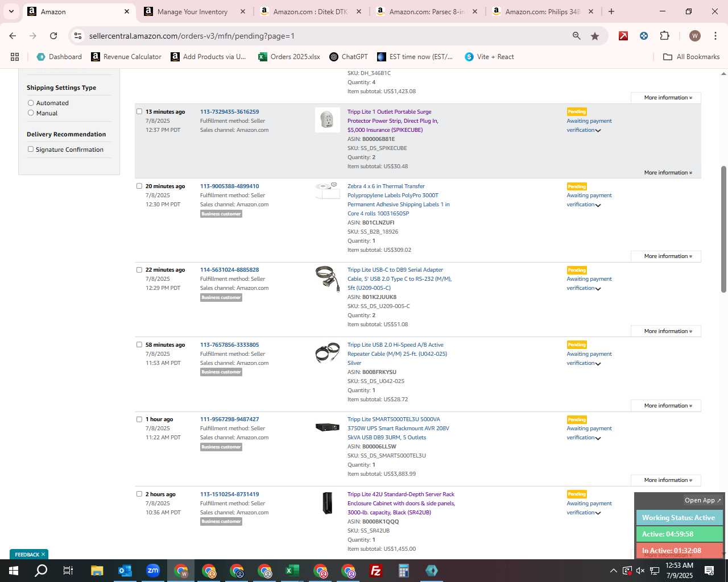Expand More information for SPIKECUBE order
Image resolution: width=728 pixels, height=582 pixels.
[x=668, y=173]
